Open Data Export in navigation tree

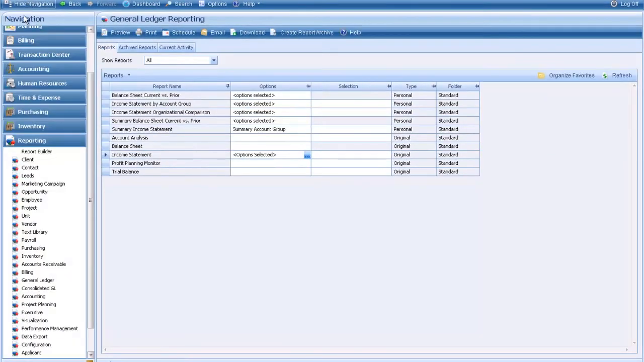[35, 337]
